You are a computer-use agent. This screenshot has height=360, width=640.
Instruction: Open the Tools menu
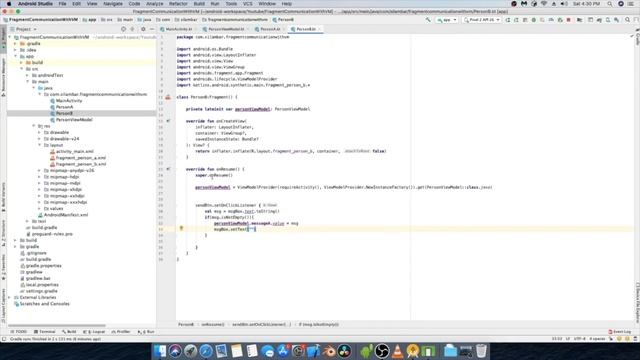click(x=231, y=4)
